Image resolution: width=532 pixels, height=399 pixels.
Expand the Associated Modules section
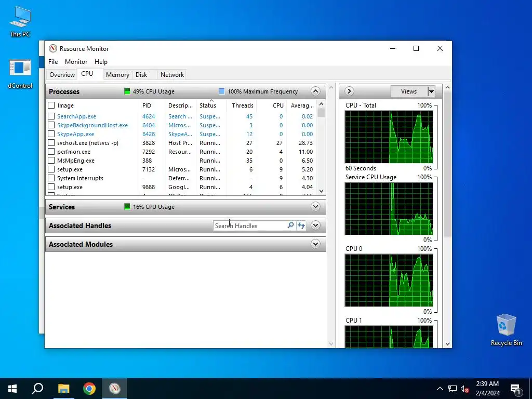pos(315,244)
